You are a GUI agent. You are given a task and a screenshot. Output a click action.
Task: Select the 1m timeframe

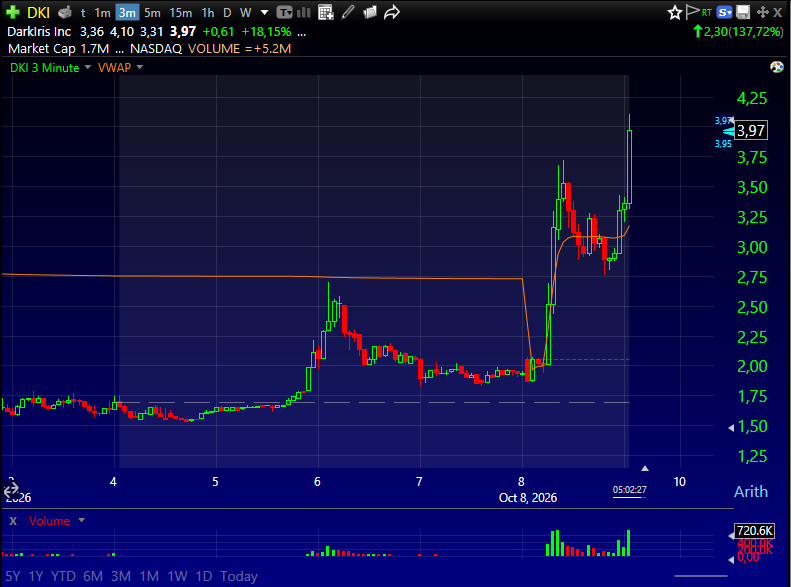point(102,13)
